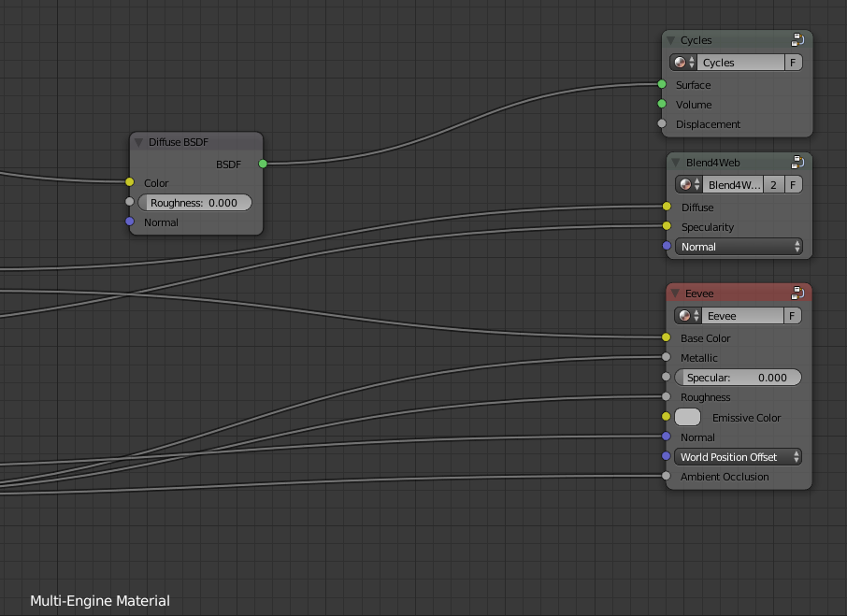Viewport: 847px width, 616px height.
Task: Click the Surface input socket on Cycles node
Action: pos(660,85)
